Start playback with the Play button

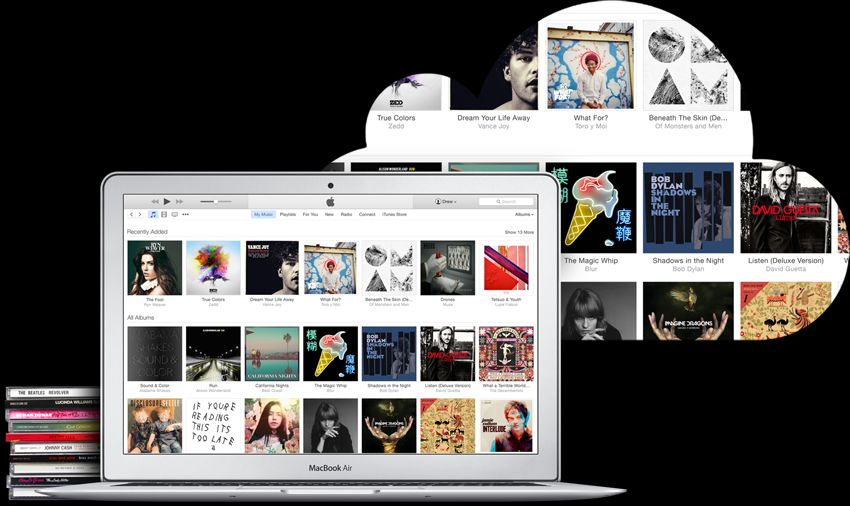point(167,201)
